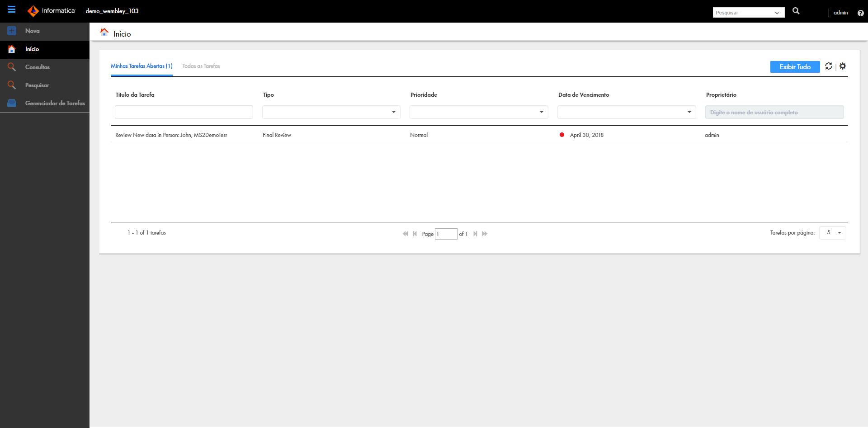Go to the first page arrow
Viewport: 868px width, 428px height.
pyautogui.click(x=405, y=234)
